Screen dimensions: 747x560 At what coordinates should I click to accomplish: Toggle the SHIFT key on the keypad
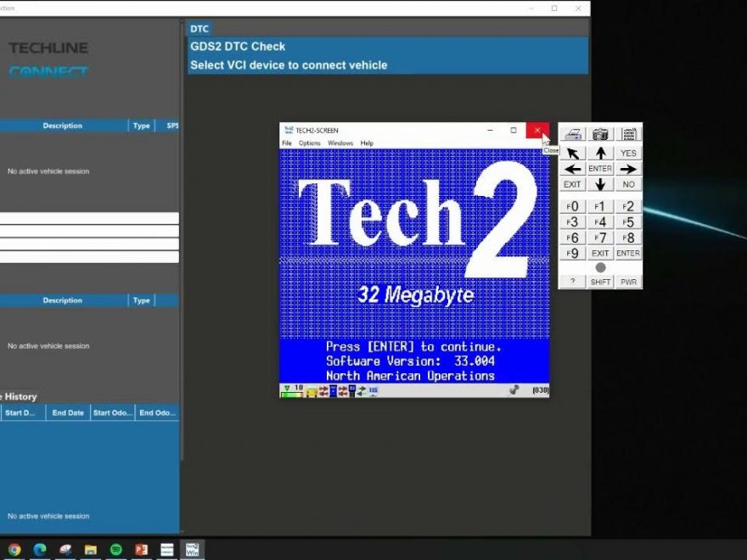600,282
